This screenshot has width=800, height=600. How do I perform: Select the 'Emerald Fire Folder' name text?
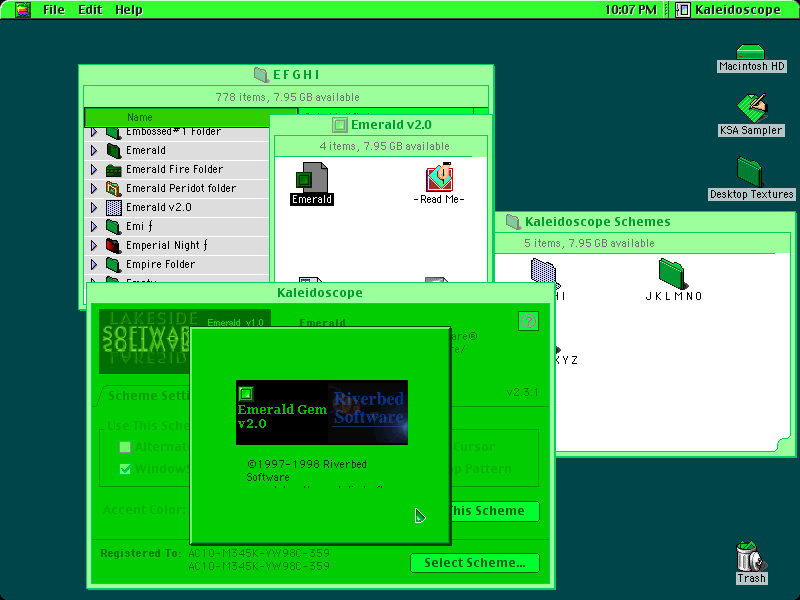click(174, 169)
